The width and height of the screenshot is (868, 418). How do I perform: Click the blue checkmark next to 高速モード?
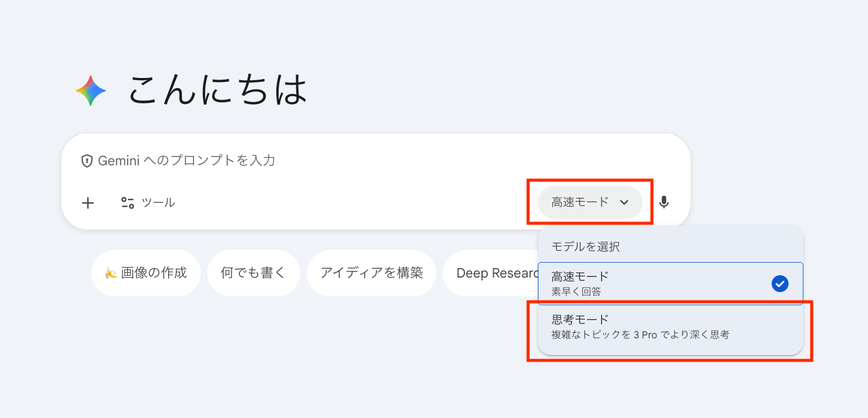(x=780, y=284)
